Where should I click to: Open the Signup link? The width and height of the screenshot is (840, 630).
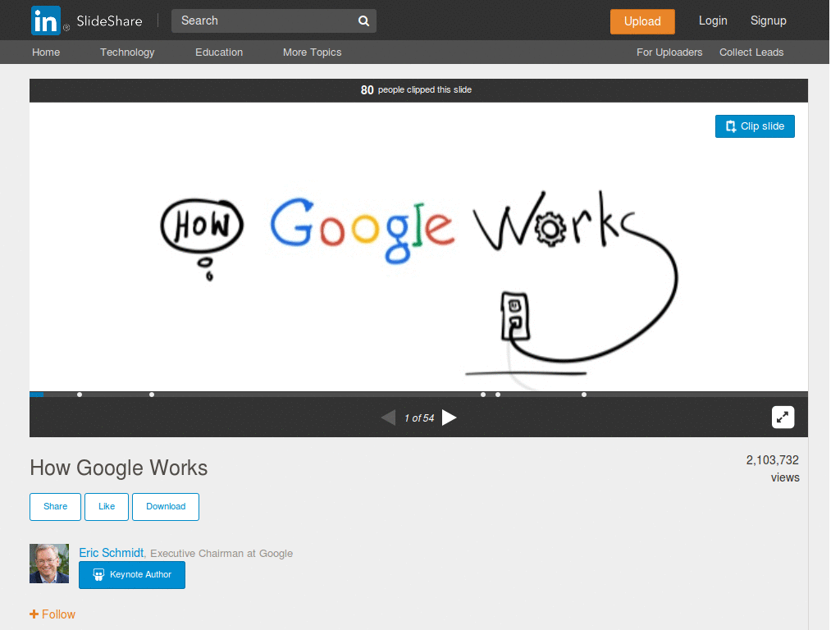coord(768,21)
